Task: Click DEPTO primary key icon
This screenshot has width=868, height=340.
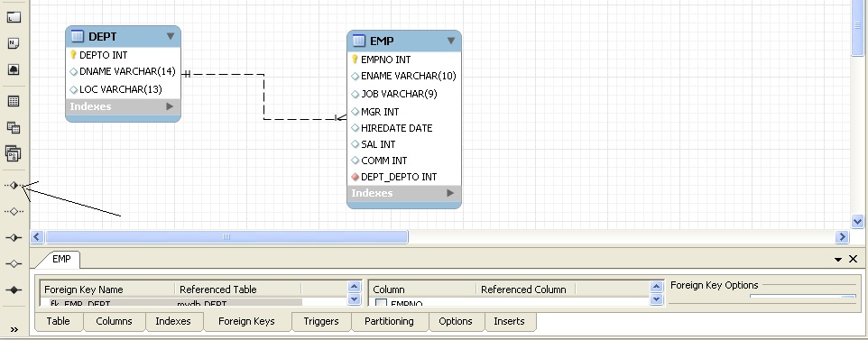Action: (x=73, y=55)
